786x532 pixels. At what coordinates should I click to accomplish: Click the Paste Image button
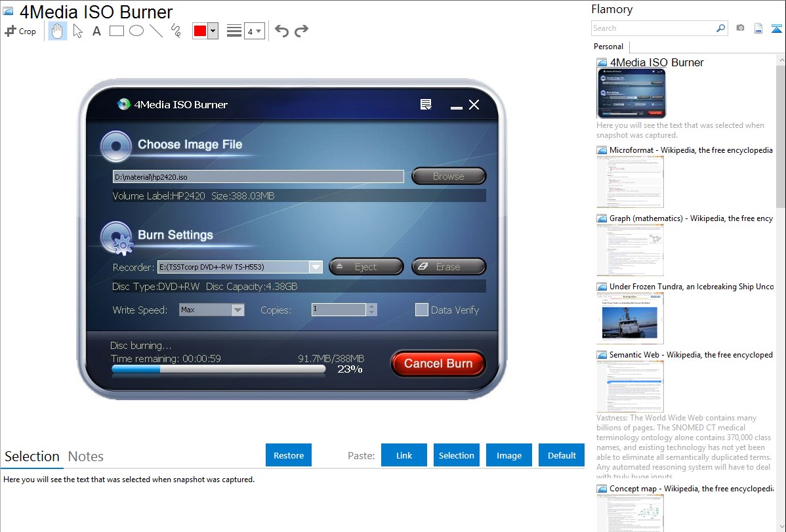coord(509,455)
